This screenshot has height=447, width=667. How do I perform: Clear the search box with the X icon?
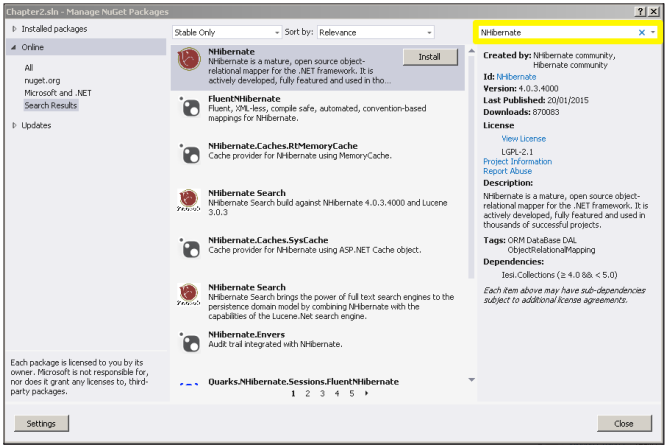coord(641,32)
